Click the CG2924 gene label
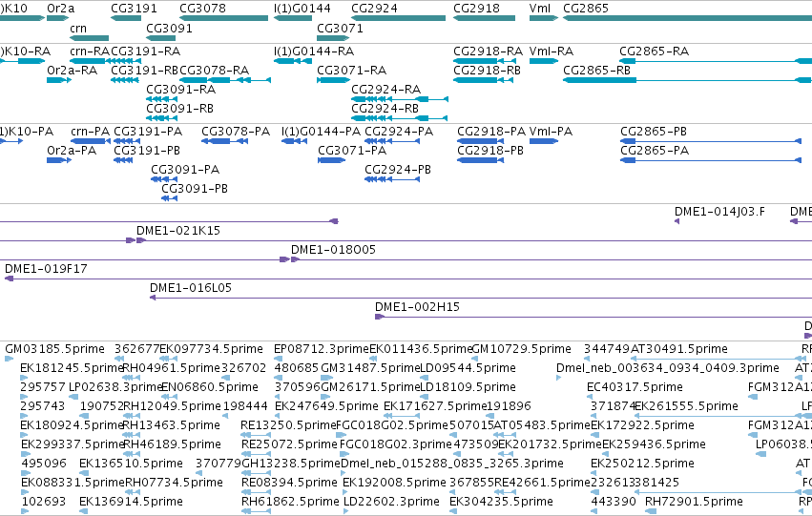Screen dimensions: 812x516 point(374,9)
